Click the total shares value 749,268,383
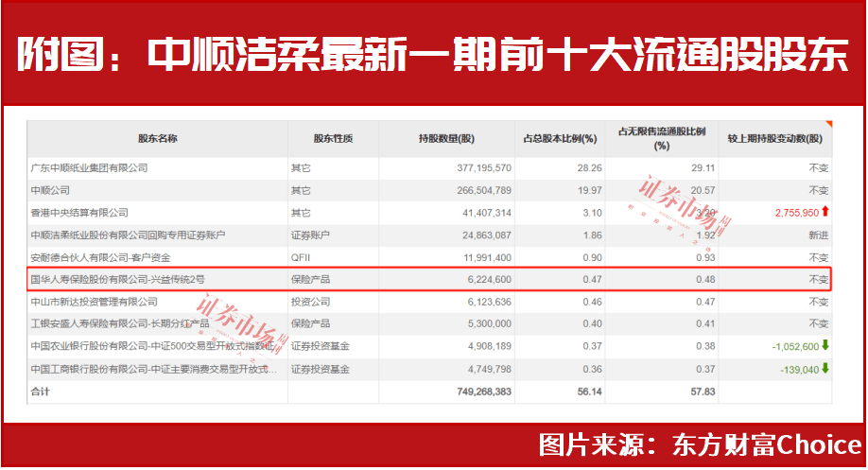The height and width of the screenshot is (470, 868). 484,392
